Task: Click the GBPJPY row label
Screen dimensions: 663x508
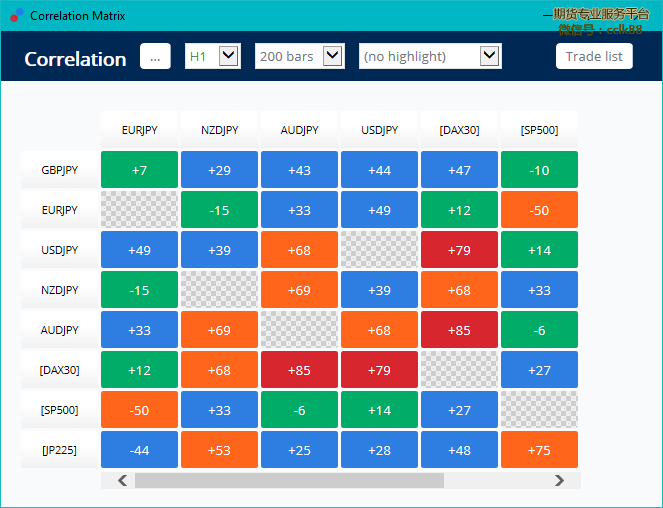Action: [x=60, y=170]
